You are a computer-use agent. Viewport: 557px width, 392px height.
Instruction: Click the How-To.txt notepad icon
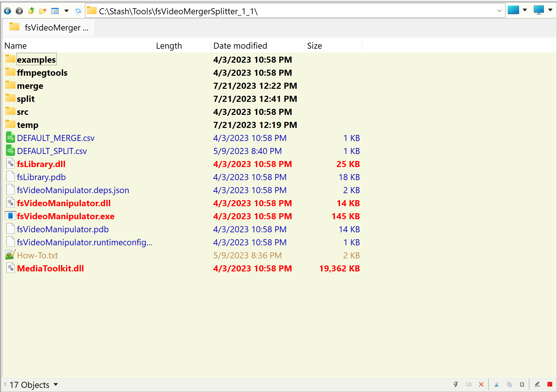pyautogui.click(x=11, y=255)
